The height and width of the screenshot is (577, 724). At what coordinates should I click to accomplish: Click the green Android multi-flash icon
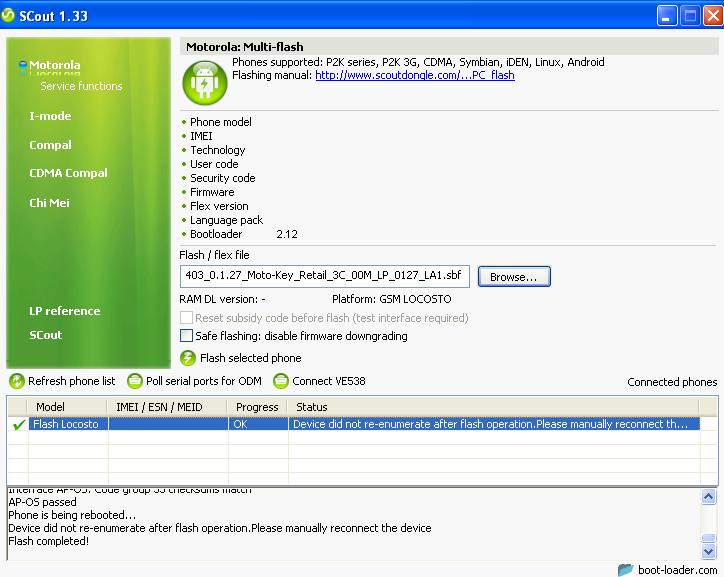pyautogui.click(x=205, y=83)
